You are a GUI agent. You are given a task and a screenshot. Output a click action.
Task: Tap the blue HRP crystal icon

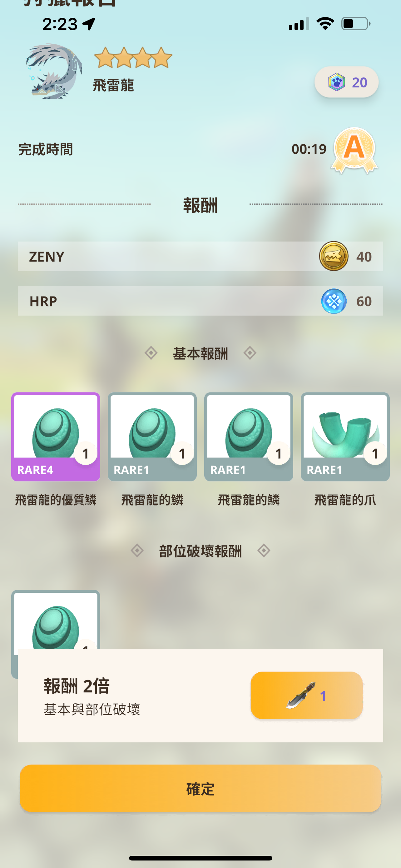(333, 301)
